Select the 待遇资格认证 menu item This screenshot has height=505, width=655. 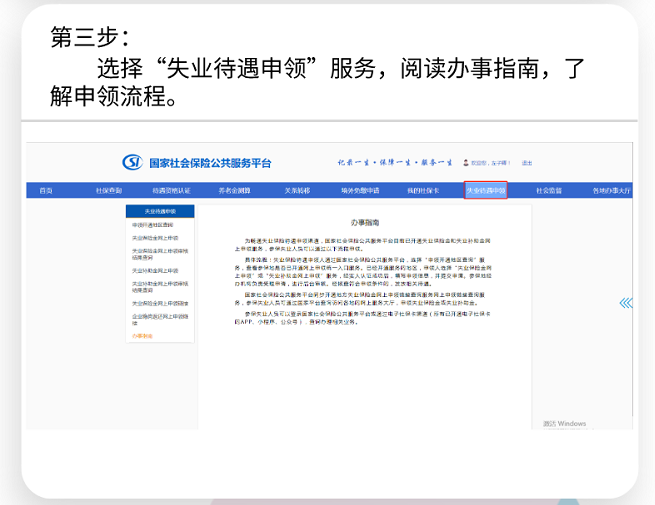point(170,190)
